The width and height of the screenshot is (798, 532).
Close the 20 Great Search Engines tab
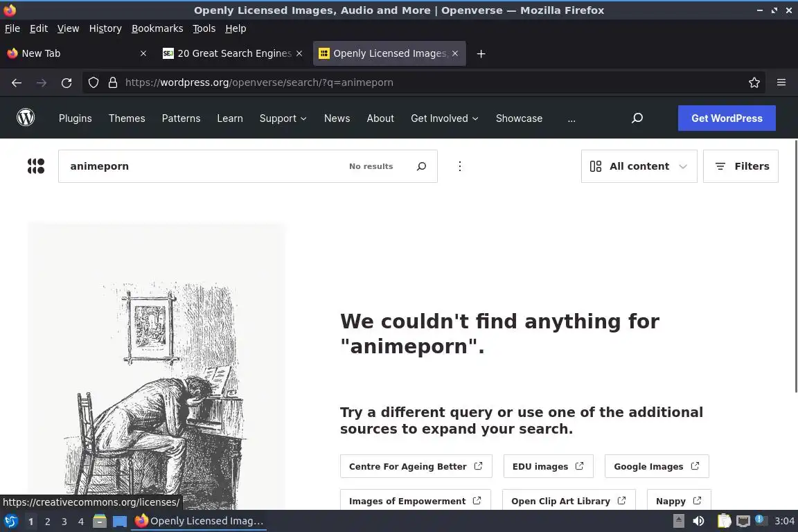pos(299,53)
